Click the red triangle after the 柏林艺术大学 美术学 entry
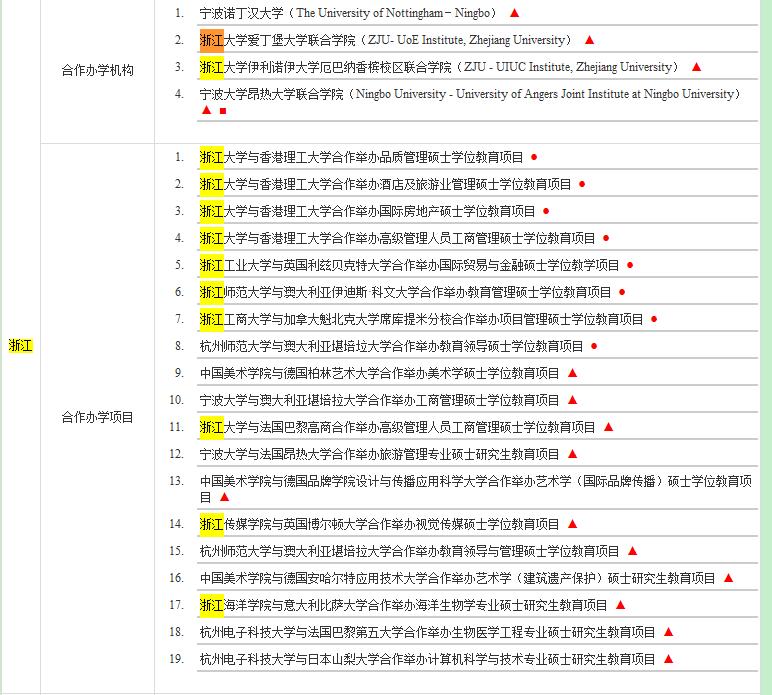Screen dimensions: 772x695 click(573, 373)
